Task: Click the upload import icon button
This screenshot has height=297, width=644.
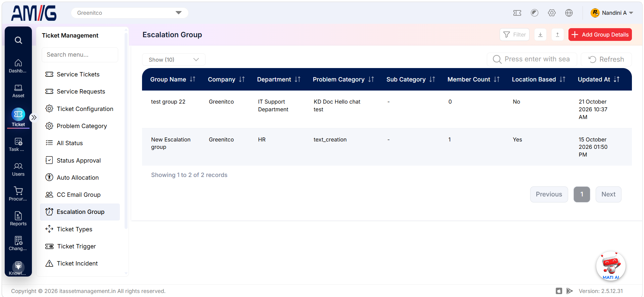Action: click(x=557, y=35)
